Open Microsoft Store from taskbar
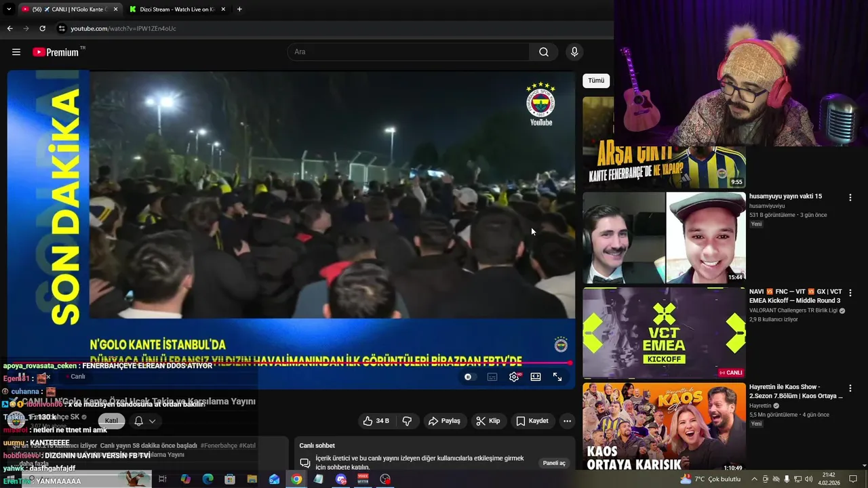This screenshot has width=868, height=488. pos(230,479)
